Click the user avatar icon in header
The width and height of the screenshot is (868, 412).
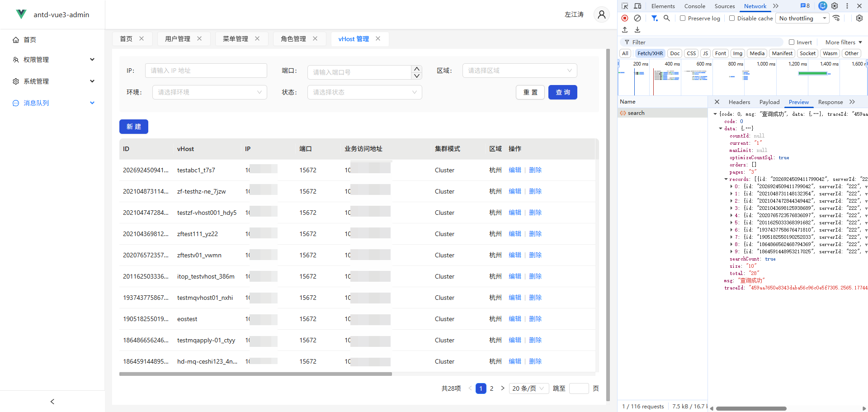point(601,15)
